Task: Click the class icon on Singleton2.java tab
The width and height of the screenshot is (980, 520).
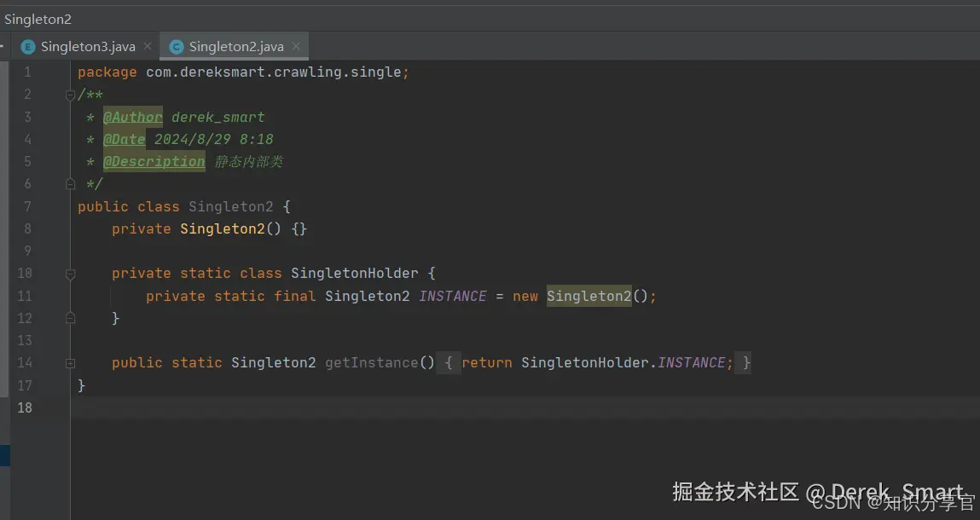Action: (177, 47)
